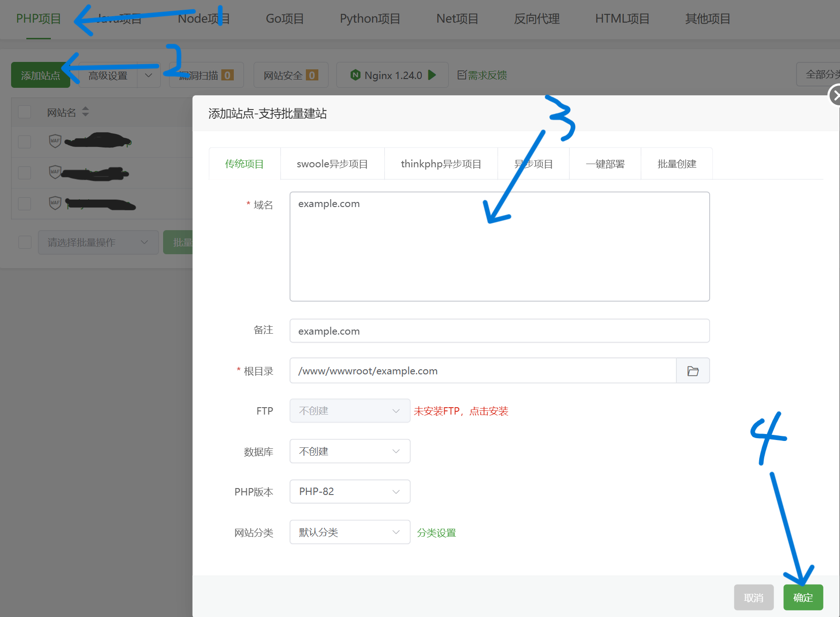
Task: Click into the 域名 text area
Action: tap(499, 246)
